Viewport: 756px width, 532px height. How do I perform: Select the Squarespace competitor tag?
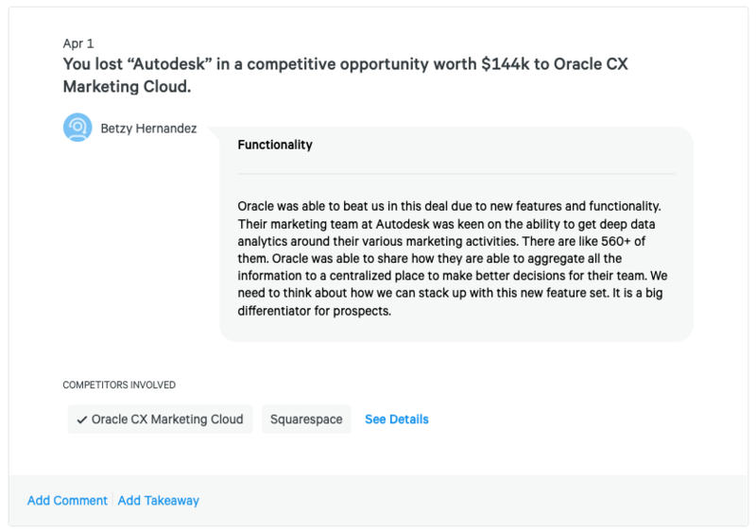(306, 420)
